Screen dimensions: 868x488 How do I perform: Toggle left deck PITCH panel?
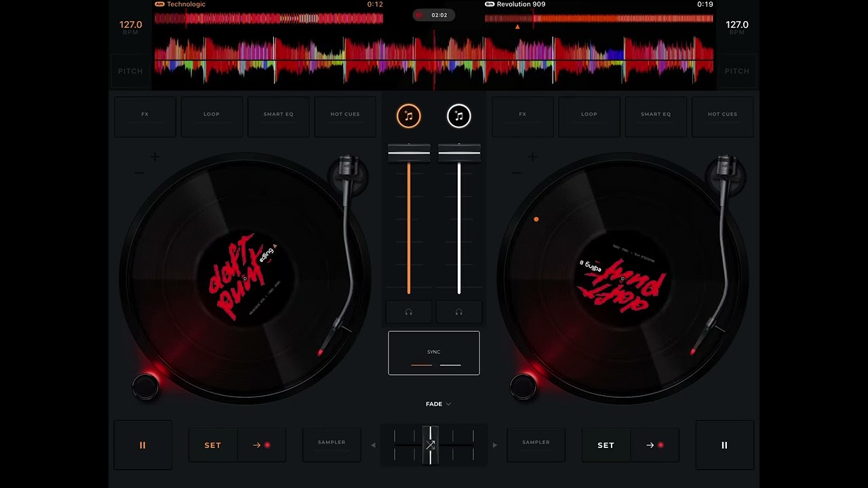(130, 71)
